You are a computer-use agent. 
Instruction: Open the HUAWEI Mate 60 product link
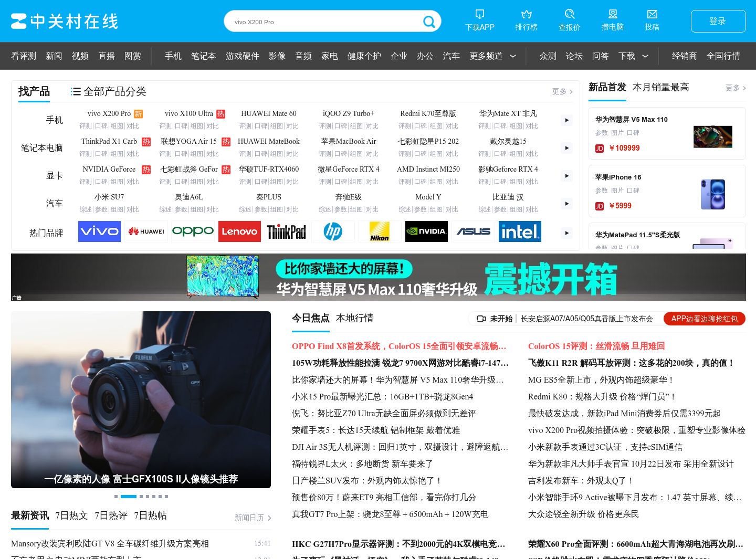[x=269, y=113]
